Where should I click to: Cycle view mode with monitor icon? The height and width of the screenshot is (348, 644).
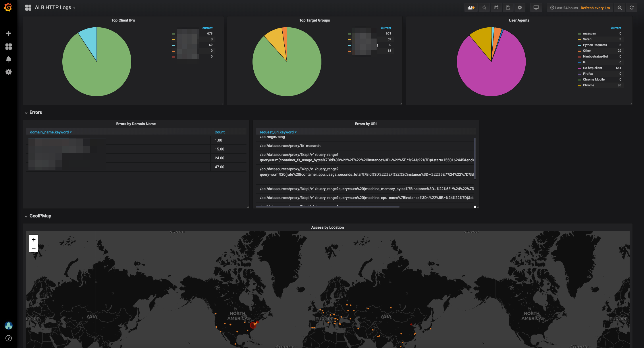536,8
